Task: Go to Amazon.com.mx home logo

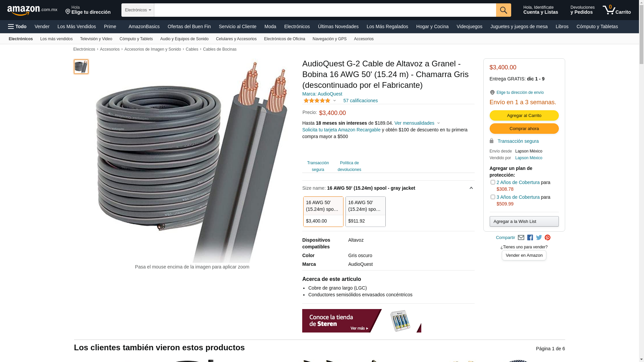Action: click(x=32, y=10)
